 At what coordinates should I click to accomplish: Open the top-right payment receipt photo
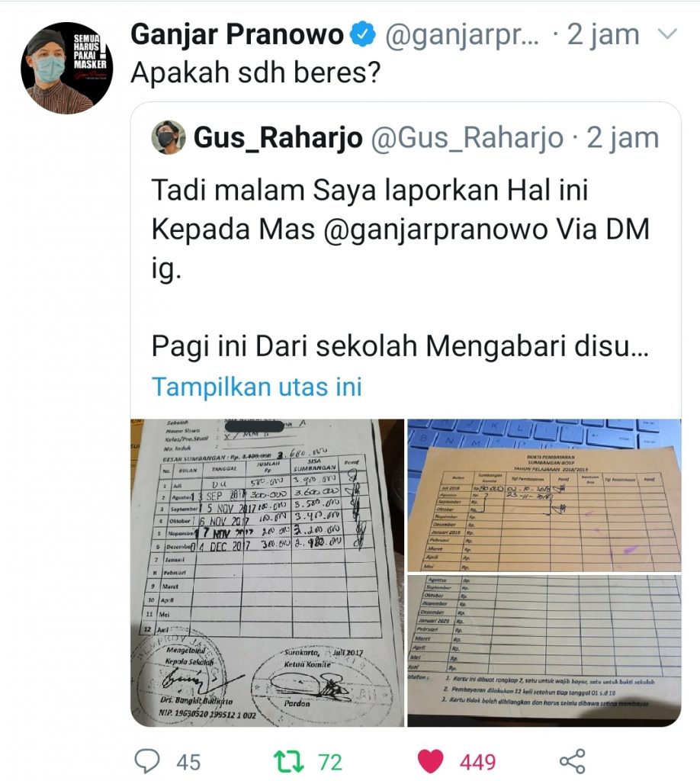click(544, 495)
